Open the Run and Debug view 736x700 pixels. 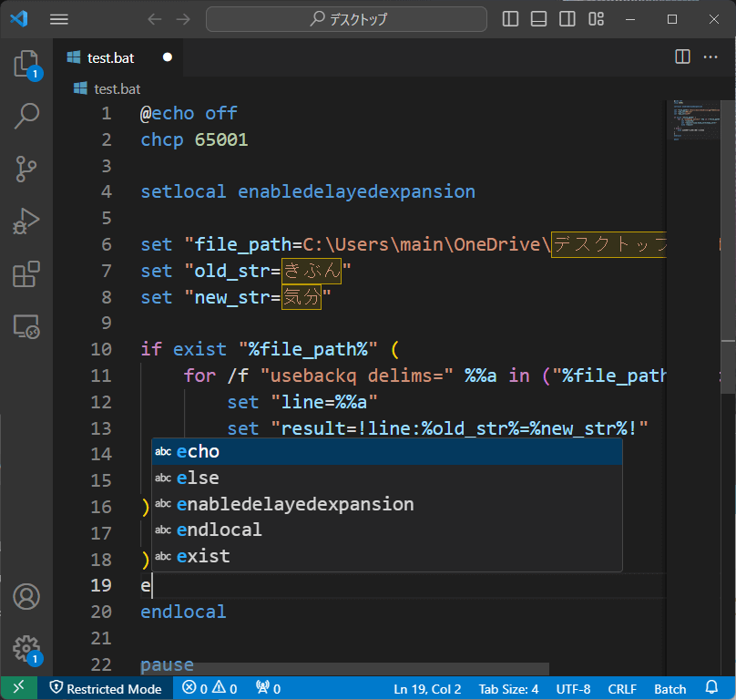pos(26,220)
